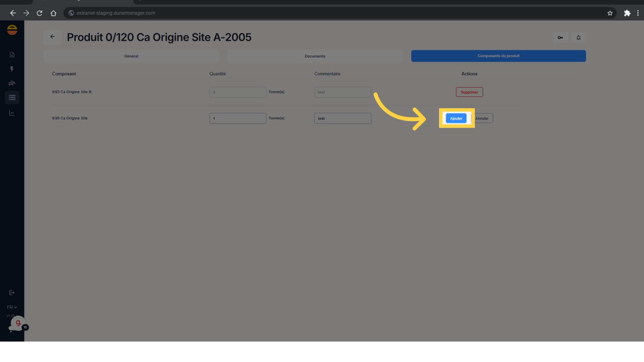The height and width of the screenshot is (362, 644).
Task: Go back using the page back arrow
Action: (52, 37)
